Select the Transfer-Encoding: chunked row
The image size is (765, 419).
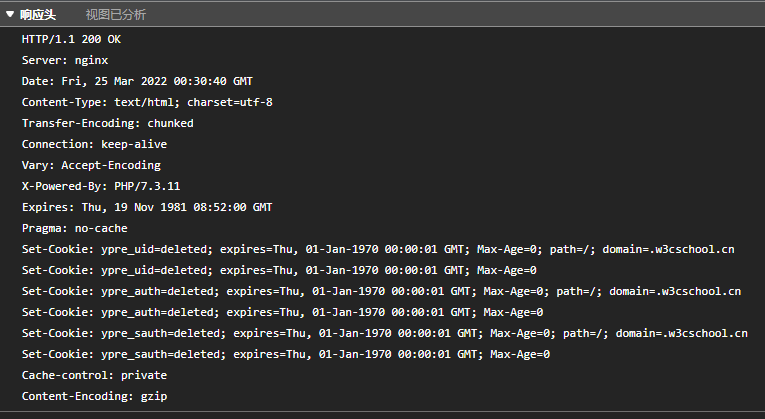[108, 123]
